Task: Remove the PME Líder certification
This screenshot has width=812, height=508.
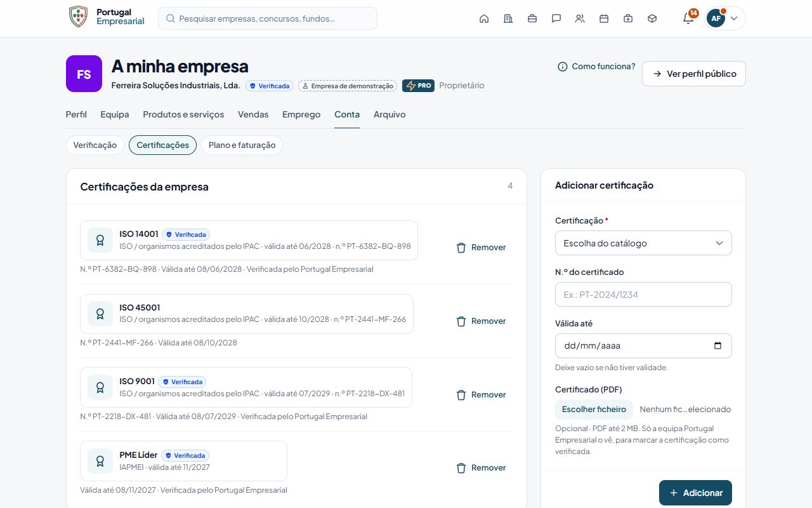Action: pyautogui.click(x=481, y=468)
